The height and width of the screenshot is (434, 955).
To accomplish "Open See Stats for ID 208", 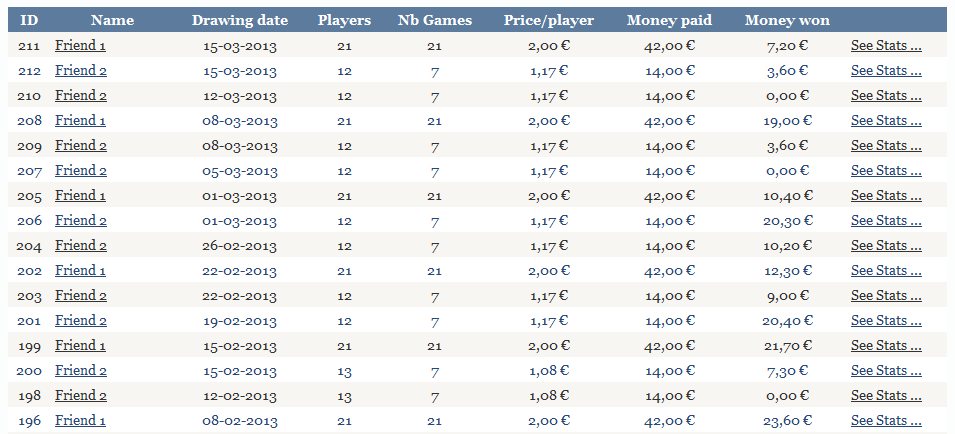I will (x=886, y=121).
